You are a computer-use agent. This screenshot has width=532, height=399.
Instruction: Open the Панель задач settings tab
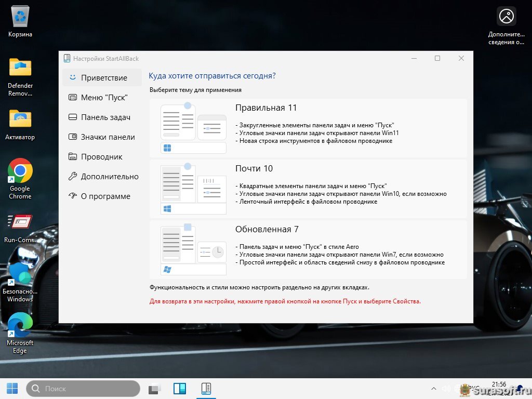click(x=105, y=117)
